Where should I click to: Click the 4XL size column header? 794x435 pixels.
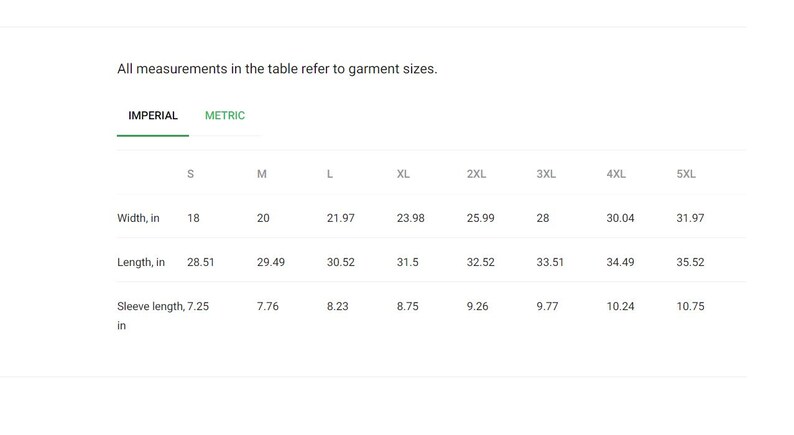[x=616, y=174]
